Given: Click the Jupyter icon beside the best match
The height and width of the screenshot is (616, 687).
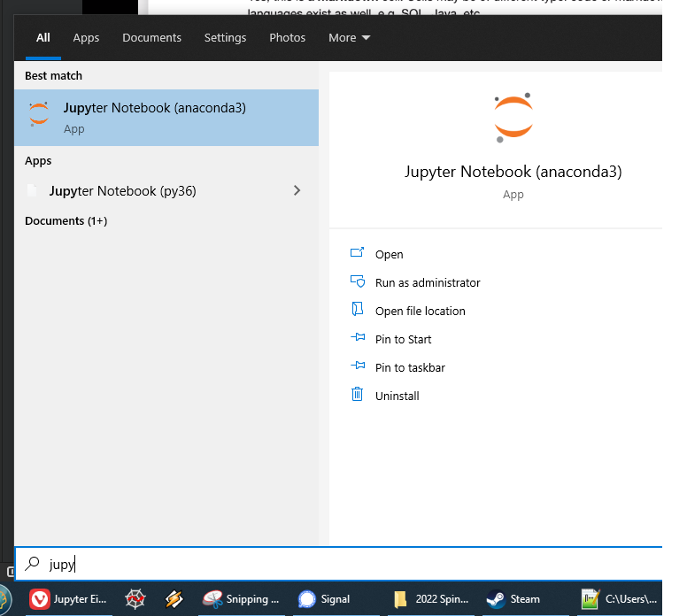Looking at the screenshot, I should [39, 114].
